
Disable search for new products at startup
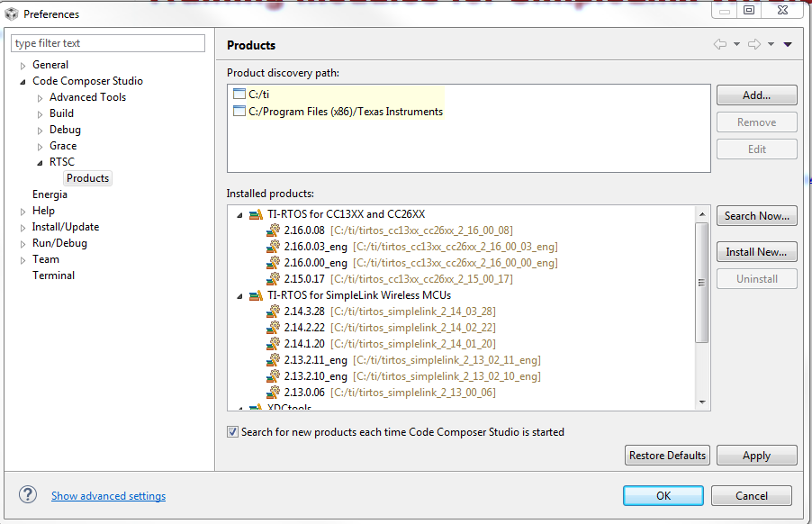tap(233, 432)
